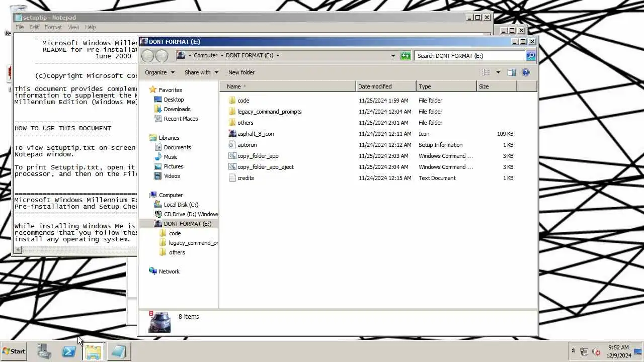
Task: Open the Organize dropdown menu
Action: click(x=159, y=72)
